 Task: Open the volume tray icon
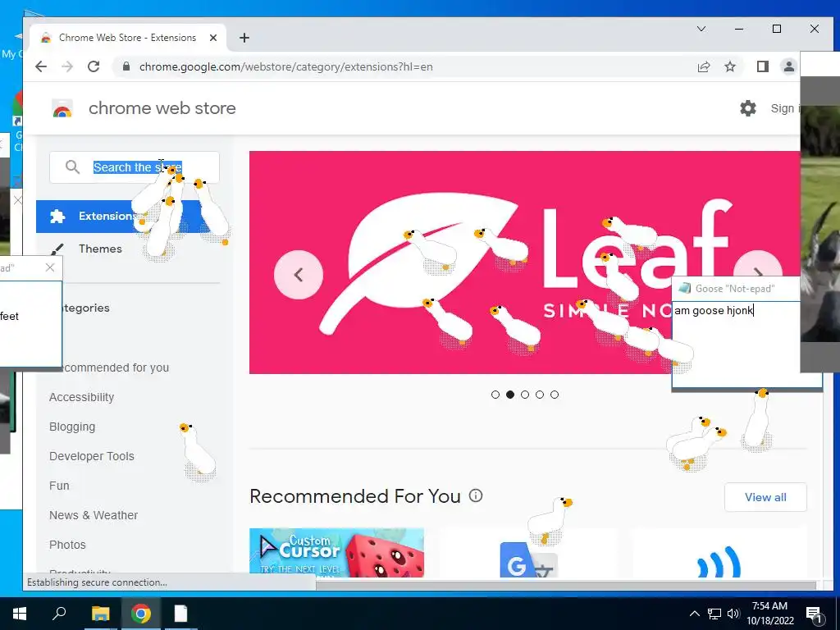pos(733,614)
